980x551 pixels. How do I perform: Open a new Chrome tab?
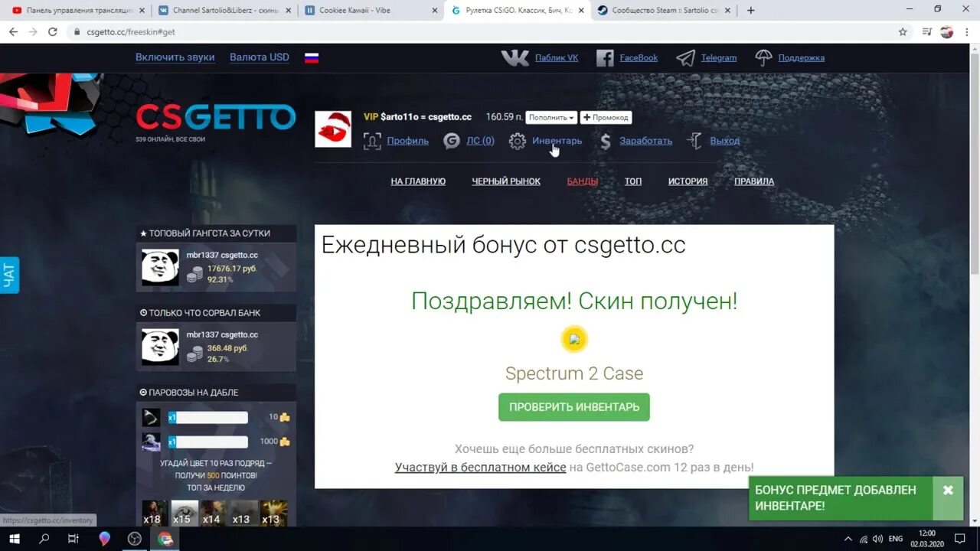[751, 11]
